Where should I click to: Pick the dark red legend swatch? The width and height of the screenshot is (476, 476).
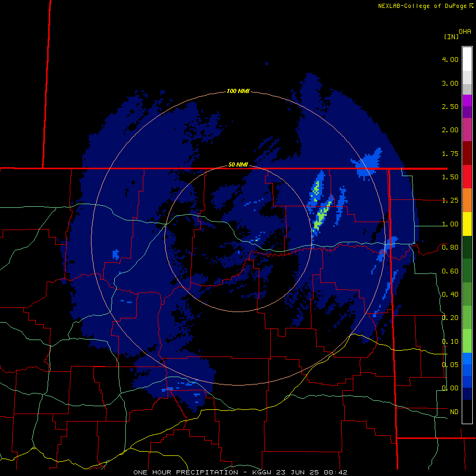(467, 153)
